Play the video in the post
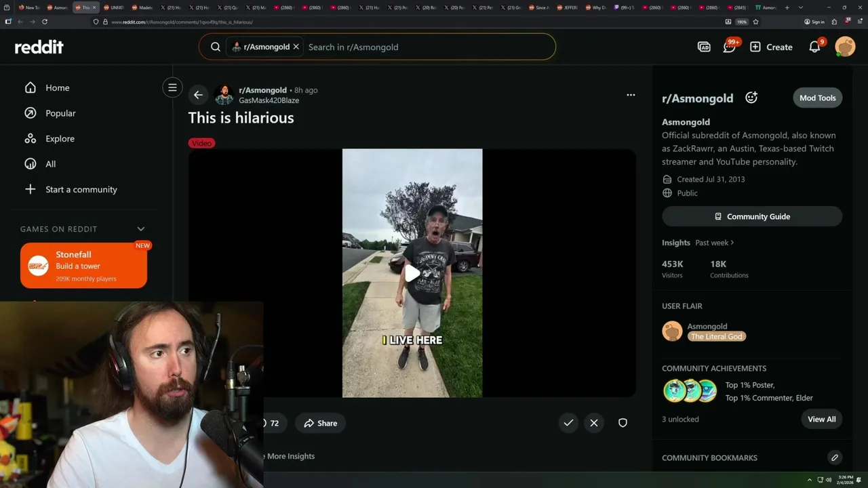Image resolution: width=868 pixels, height=488 pixels. (x=412, y=273)
